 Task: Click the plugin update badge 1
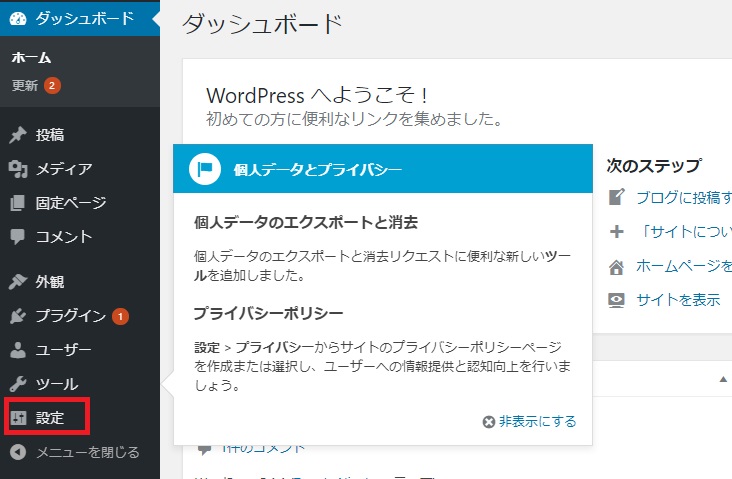click(120, 317)
